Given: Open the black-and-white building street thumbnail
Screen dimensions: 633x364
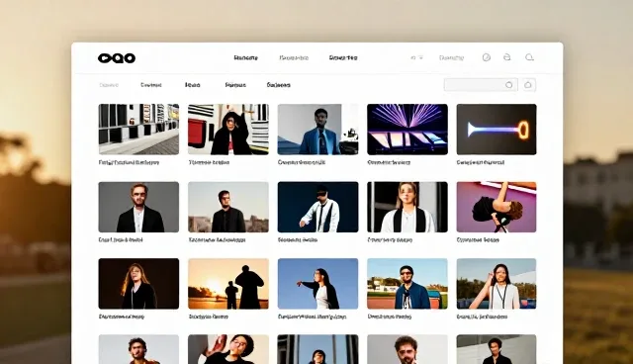Looking at the screenshot, I should [138, 130].
